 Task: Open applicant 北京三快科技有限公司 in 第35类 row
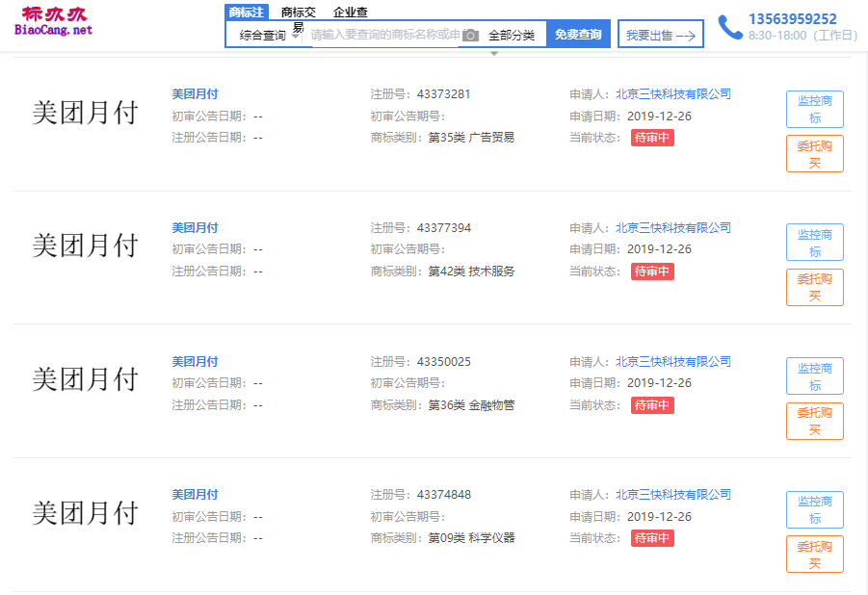(673, 94)
